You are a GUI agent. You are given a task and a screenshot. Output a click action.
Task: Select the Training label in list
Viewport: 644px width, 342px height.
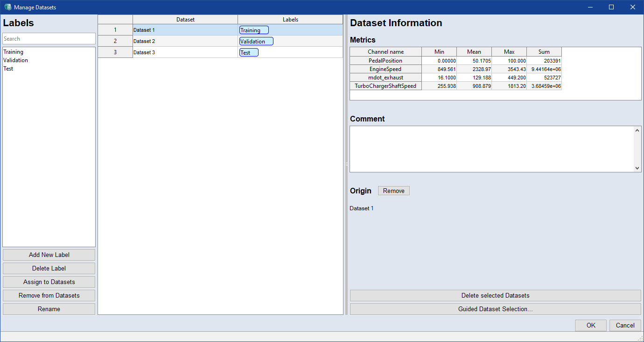click(13, 52)
